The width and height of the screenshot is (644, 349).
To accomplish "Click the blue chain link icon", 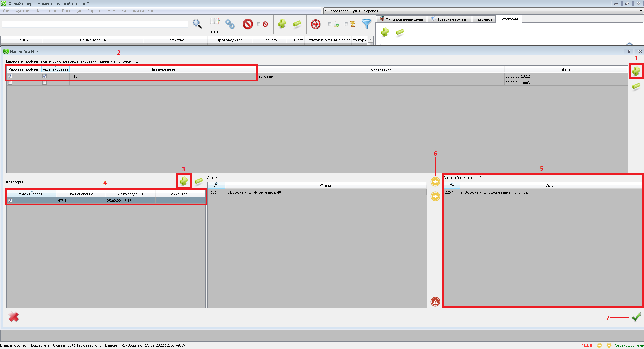I will click(230, 24).
